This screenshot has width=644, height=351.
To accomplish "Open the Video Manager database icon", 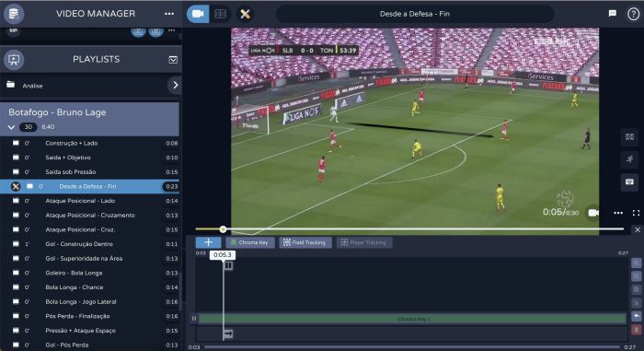I will 14,14.
